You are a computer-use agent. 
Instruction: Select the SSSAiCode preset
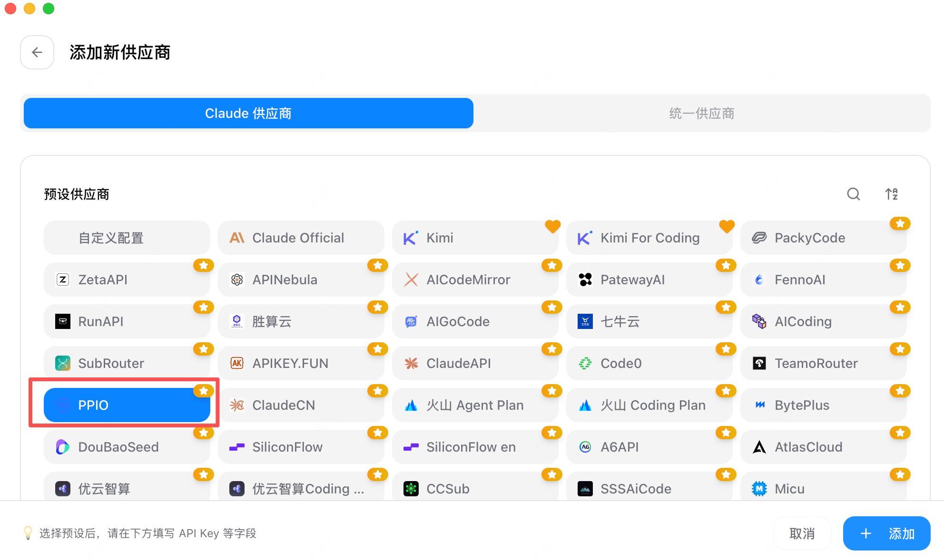(x=649, y=486)
